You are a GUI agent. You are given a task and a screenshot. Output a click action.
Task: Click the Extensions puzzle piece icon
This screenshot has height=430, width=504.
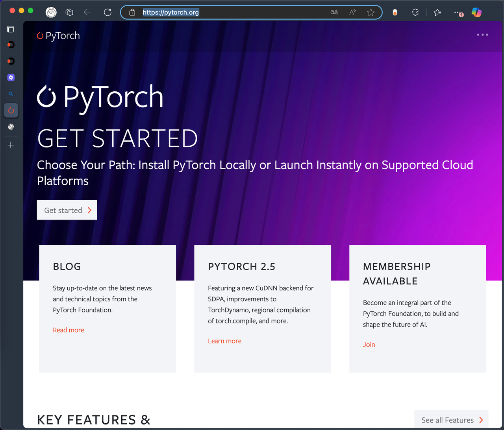[415, 13]
